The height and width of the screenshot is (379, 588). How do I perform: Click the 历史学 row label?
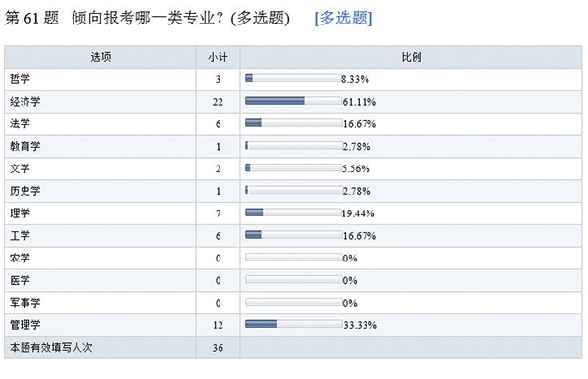25,191
